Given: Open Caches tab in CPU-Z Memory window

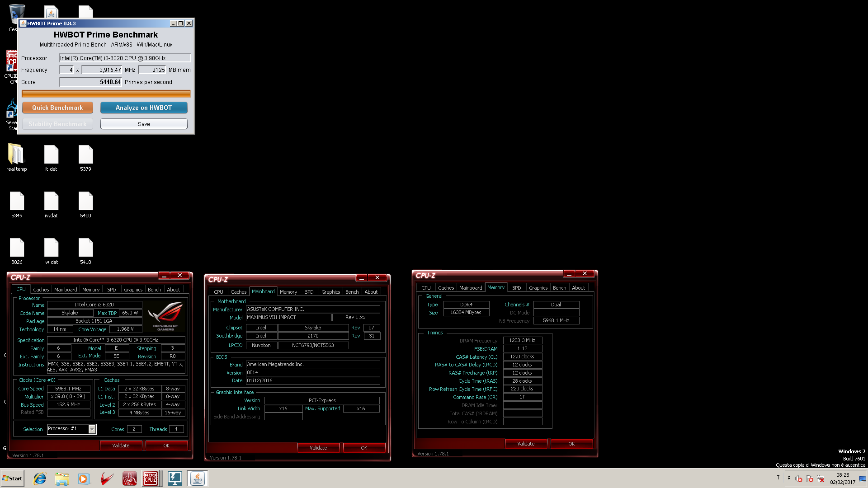Looking at the screenshot, I should tap(446, 288).
